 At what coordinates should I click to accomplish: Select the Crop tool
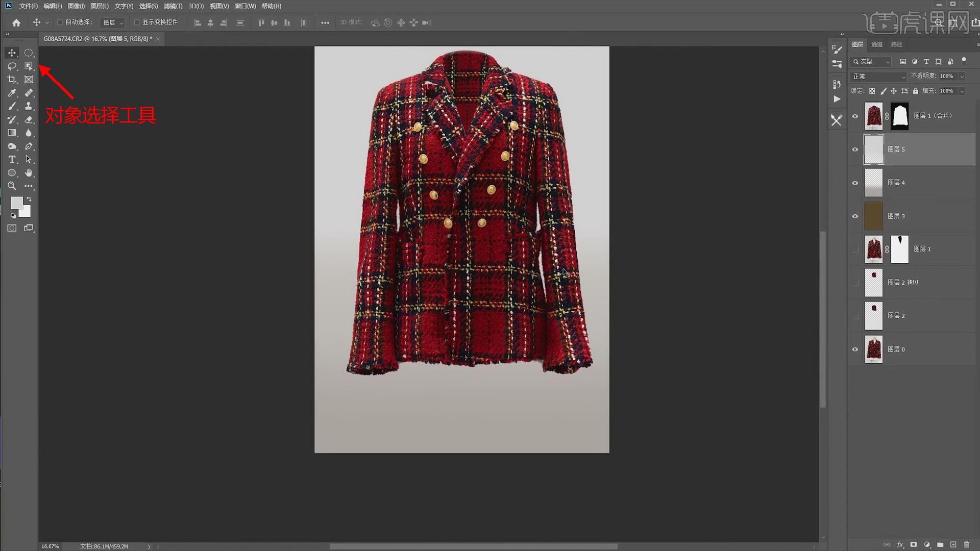click(12, 80)
